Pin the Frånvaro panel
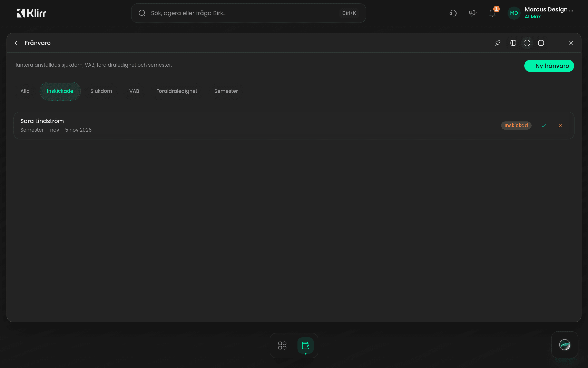This screenshot has height=368, width=588. 498,43
